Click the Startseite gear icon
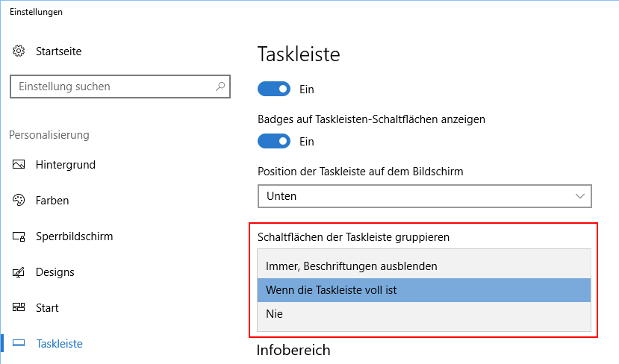This screenshot has height=364, width=619. coord(19,51)
